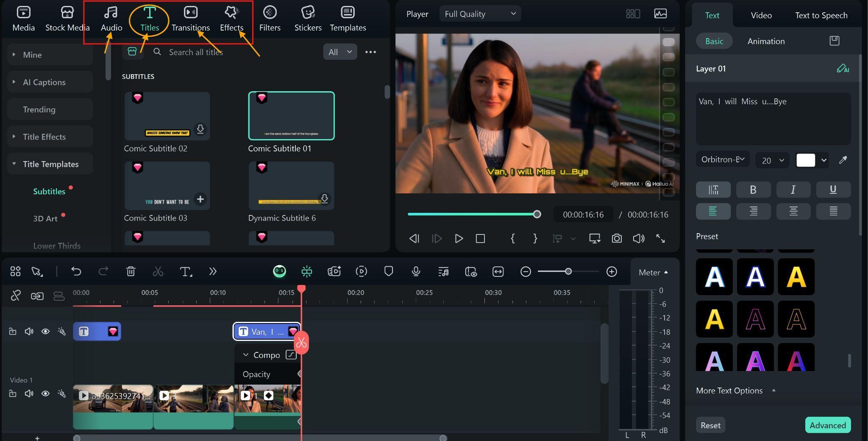868x441 pixels.
Task: Open the Orbitron font dropdown
Action: coord(723,159)
